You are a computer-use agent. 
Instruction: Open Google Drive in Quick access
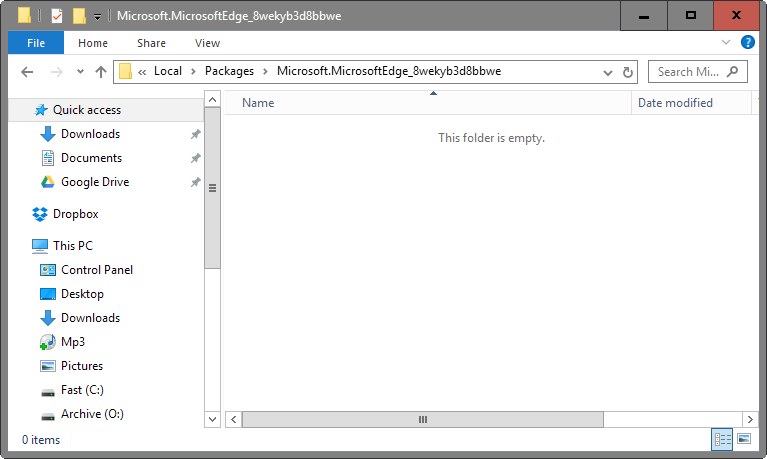point(95,182)
